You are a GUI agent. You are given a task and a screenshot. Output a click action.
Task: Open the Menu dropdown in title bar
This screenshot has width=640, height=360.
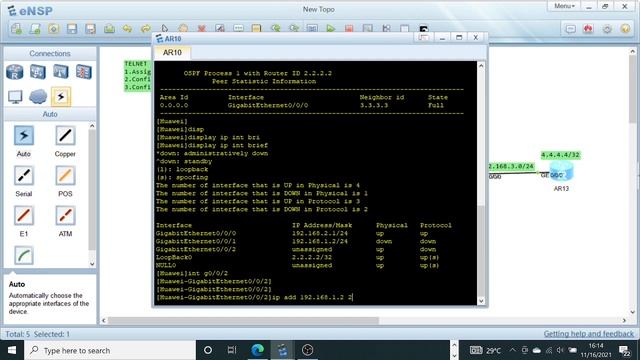pyautogui.click(x=564, y=6)
